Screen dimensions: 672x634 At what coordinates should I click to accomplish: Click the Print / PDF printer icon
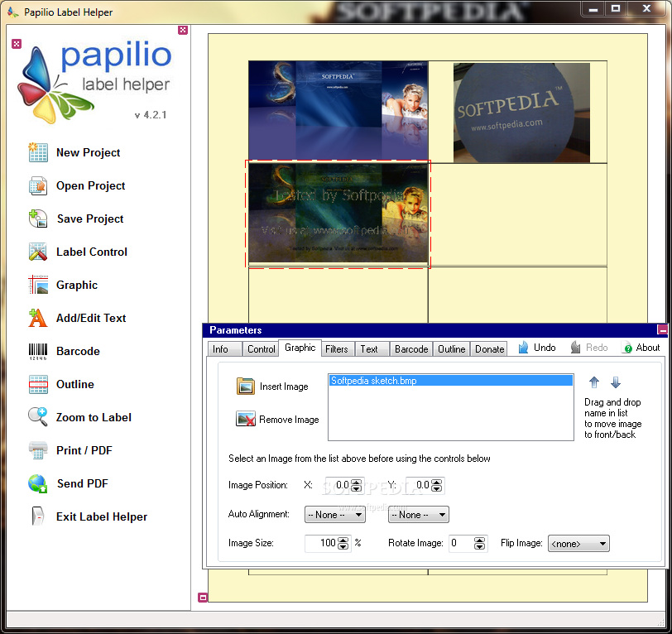[38, 450]
